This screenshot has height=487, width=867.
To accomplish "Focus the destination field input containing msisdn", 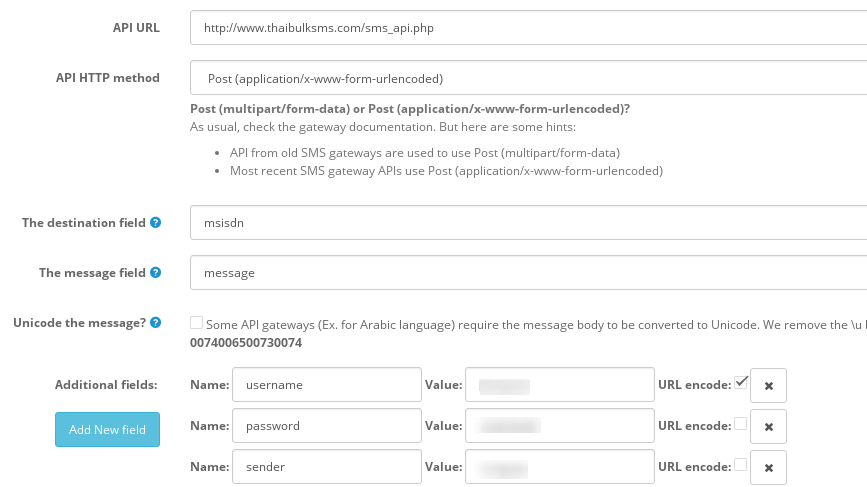I will [528, 223].
